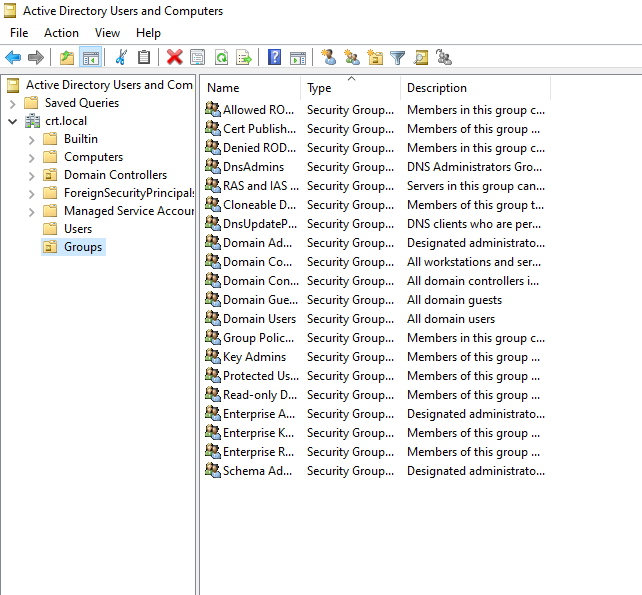This screenshot has width=642, height=595.
Task: Select the Domain Gue... group row
Action: (x=375, y=299)
